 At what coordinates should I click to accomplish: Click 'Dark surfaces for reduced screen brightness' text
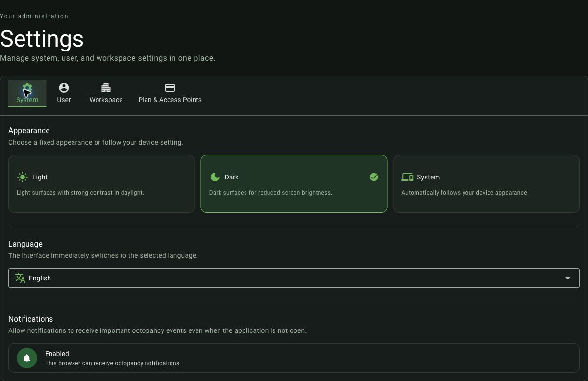(x=270, y=193)
